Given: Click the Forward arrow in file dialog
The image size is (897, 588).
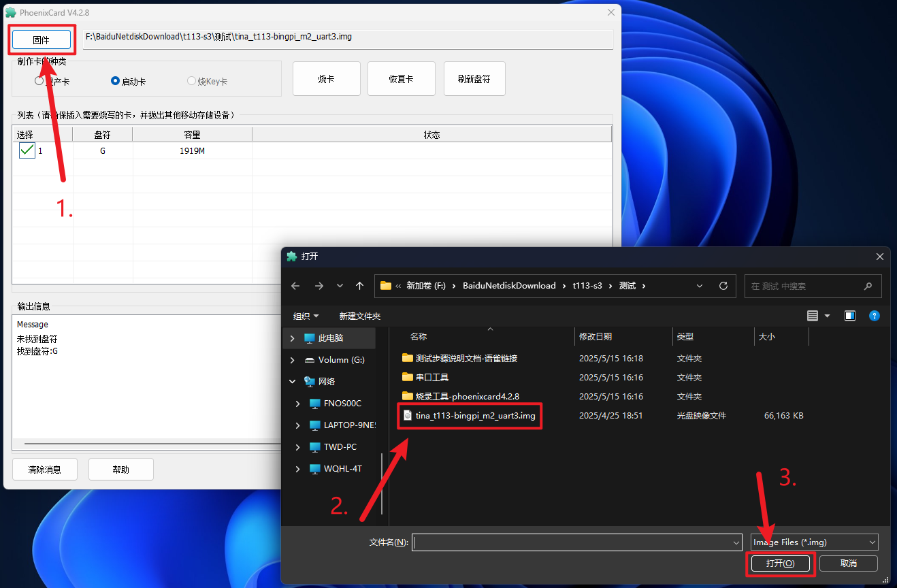Looking at the screenshot, I should 319,286.
